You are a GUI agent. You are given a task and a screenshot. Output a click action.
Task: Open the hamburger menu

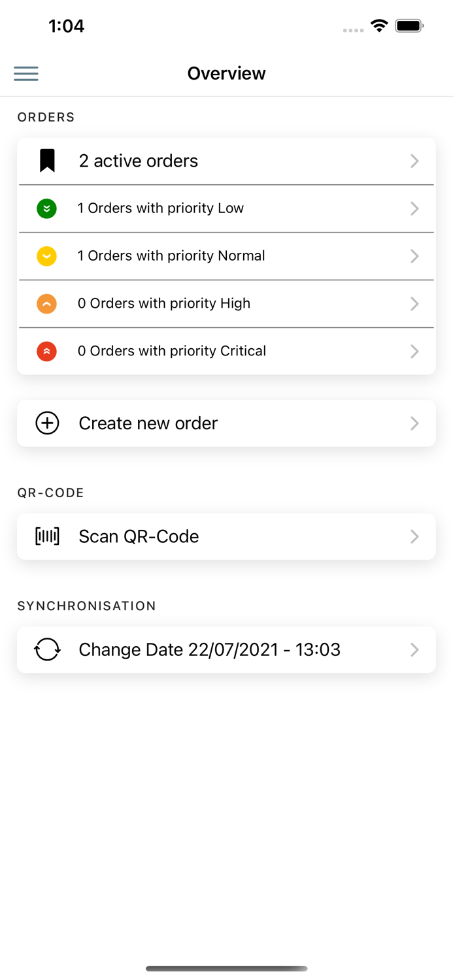click(26, 73)
